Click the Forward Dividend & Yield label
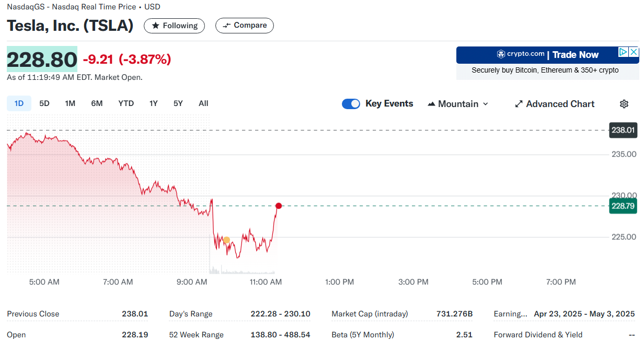644x341 pixels. (538, 335)
